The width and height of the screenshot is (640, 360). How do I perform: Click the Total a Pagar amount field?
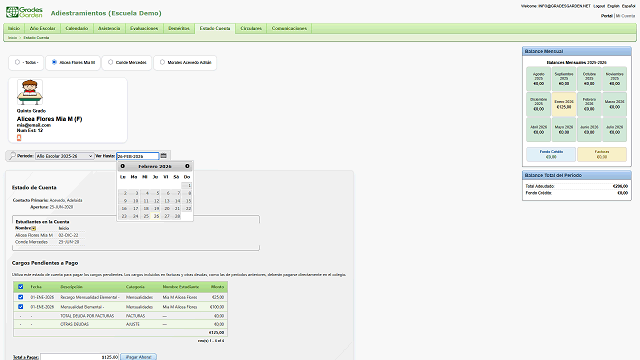[x=80, y=357]
